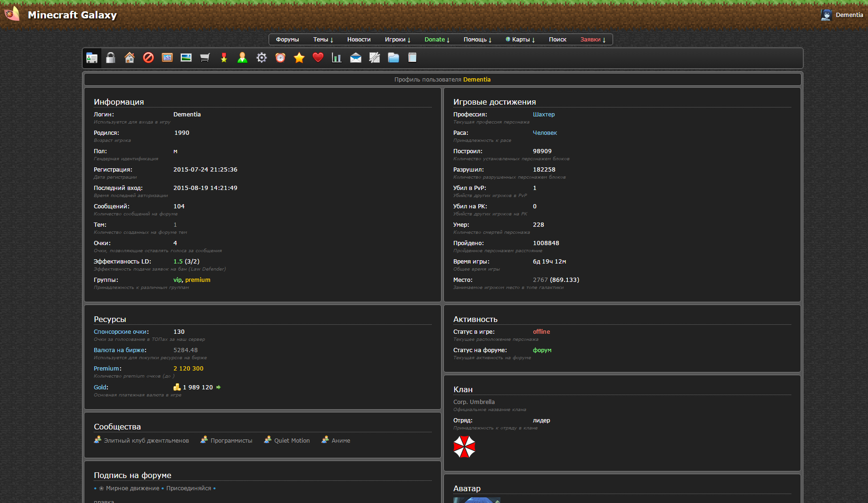Click the alarm clock icon

click(x=280, y=58)
